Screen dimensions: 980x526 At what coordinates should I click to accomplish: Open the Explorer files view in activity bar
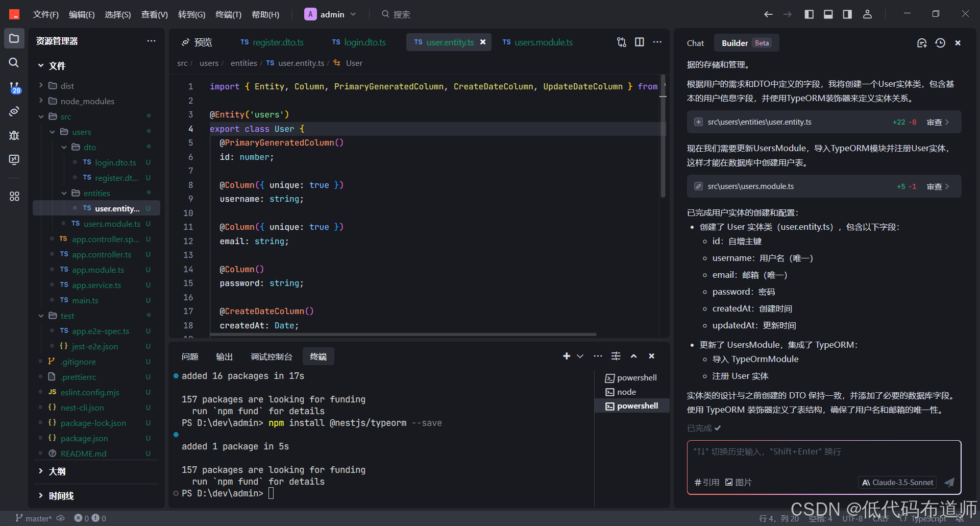point(14,39)
